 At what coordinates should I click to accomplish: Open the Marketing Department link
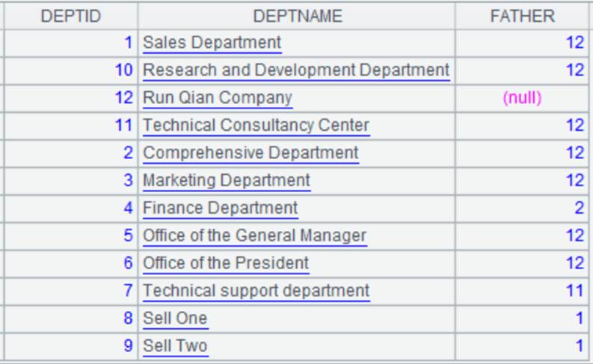(227, 181)
